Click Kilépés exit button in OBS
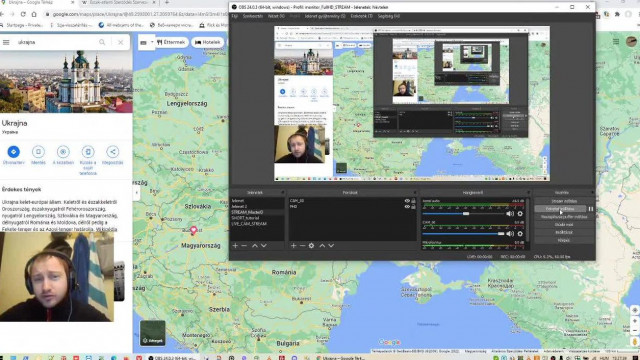Screen dimensions: 640x360 coord(564,240)
